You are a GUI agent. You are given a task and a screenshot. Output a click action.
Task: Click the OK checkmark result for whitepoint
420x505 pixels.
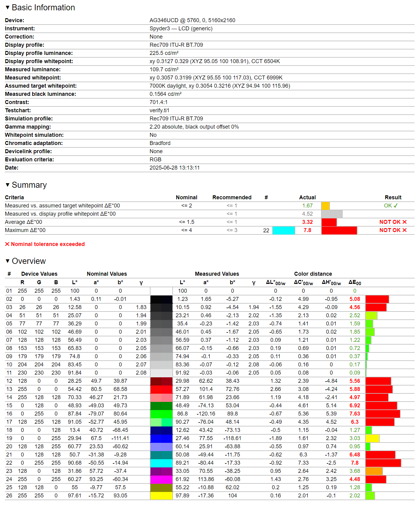(391, 206)
